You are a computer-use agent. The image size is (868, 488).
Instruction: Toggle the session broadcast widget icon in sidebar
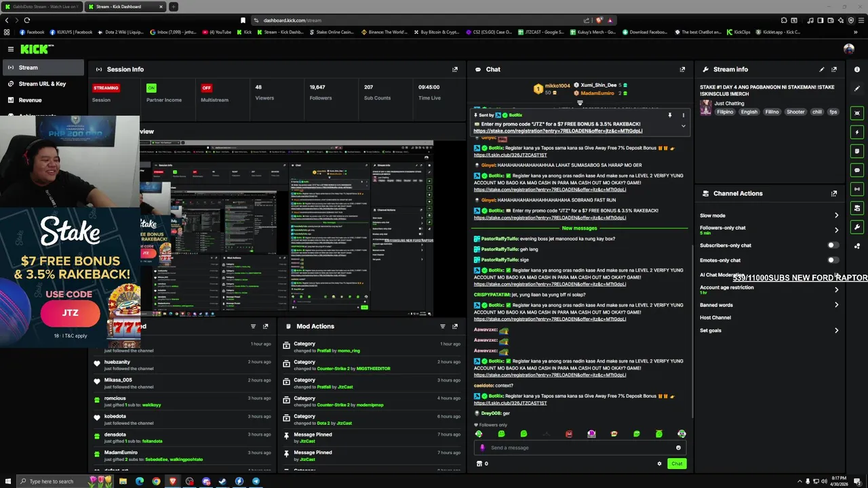pos(857,189)
